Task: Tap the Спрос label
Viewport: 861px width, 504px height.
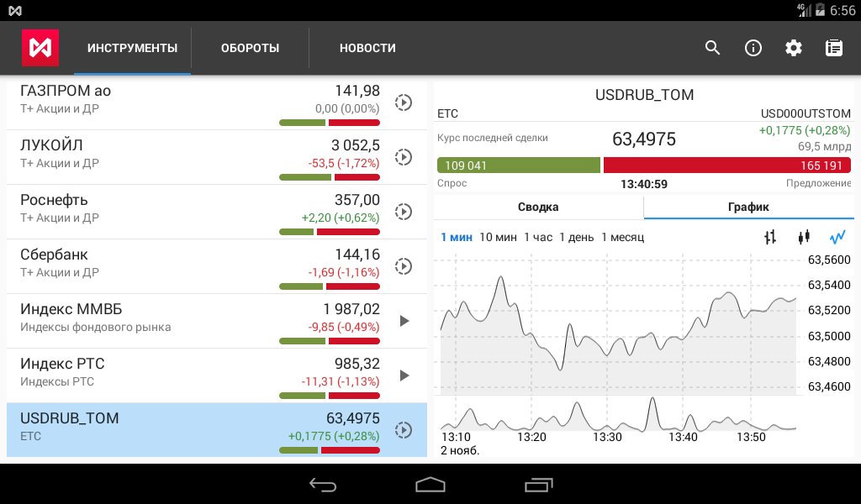Action: 452,183
